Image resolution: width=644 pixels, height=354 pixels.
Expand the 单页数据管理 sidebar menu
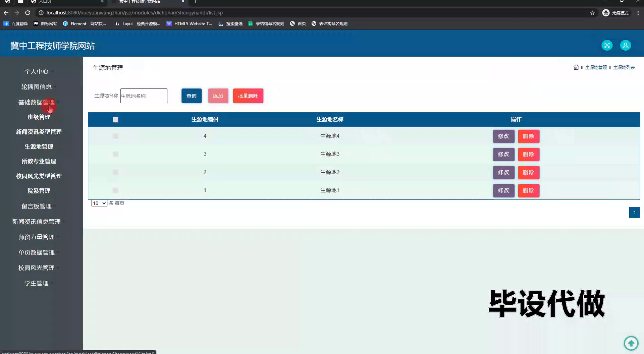click(x=37, y=252)
